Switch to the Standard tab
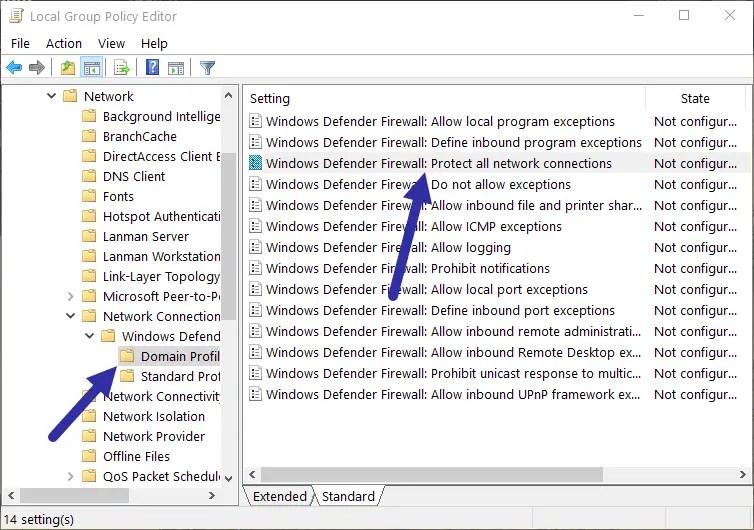Image resolution: width=754 pixels, height=530 pixels. click(x=348, y=496)
